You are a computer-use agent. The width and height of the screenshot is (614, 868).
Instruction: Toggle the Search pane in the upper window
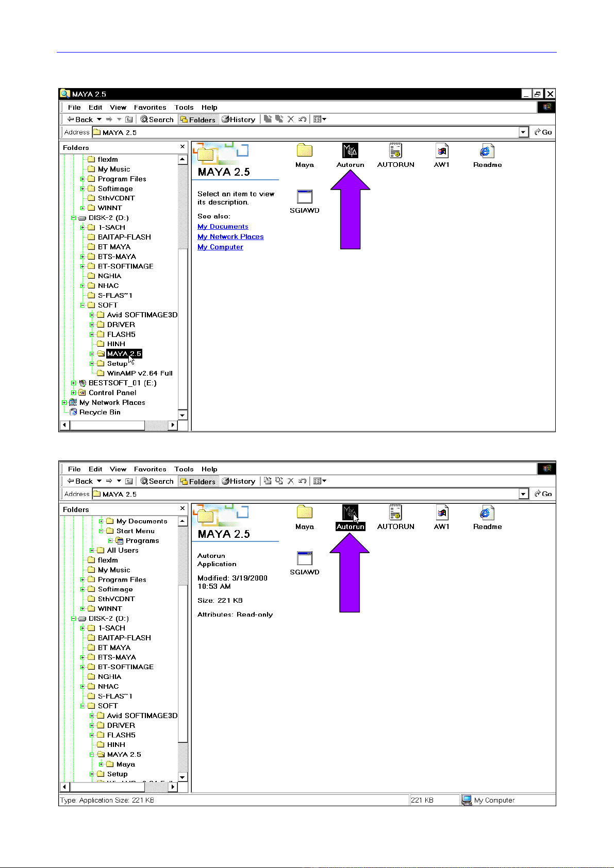tap(157, 120)
